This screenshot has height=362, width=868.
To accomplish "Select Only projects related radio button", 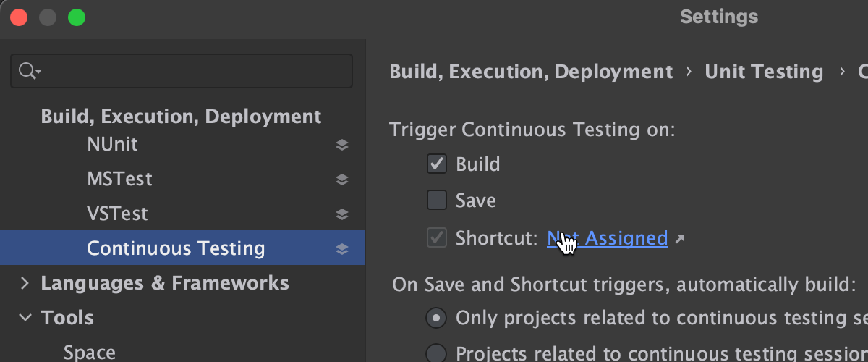I will [436, 318].
